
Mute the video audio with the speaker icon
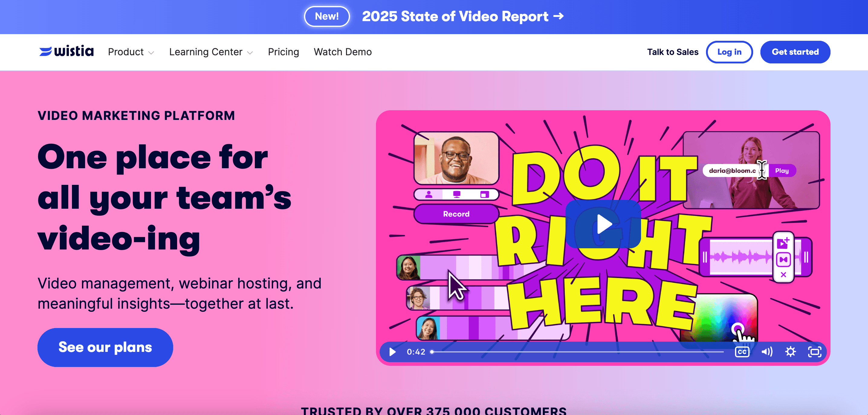(x=767, y=352)
